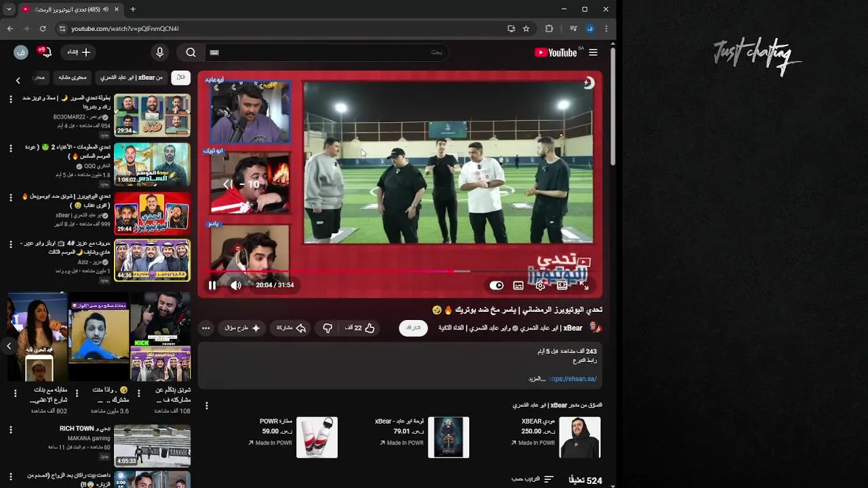Switch to theater mode via player icon
The image size is (868, 488).
coord(562,285)
